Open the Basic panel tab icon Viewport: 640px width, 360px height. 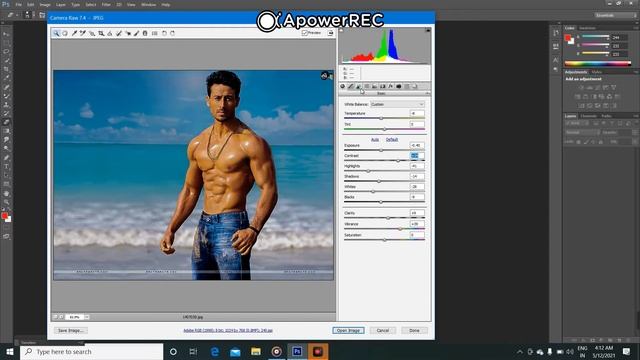[x=342, y=87]
